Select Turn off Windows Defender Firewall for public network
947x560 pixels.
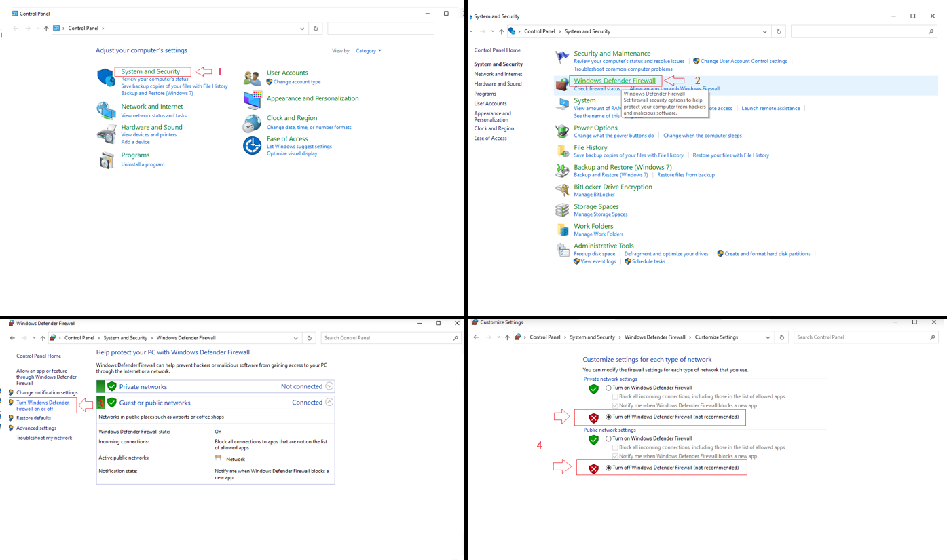pos(608,468)
